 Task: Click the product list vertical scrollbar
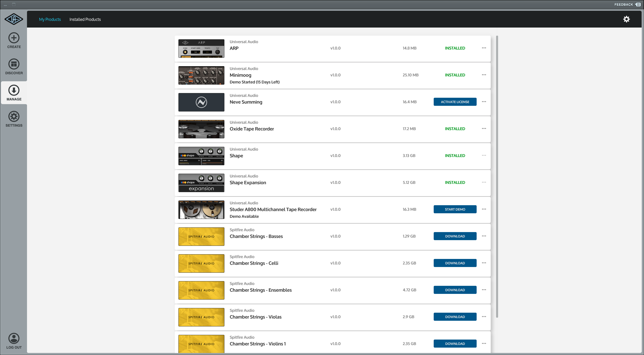(x=497, y=176)
